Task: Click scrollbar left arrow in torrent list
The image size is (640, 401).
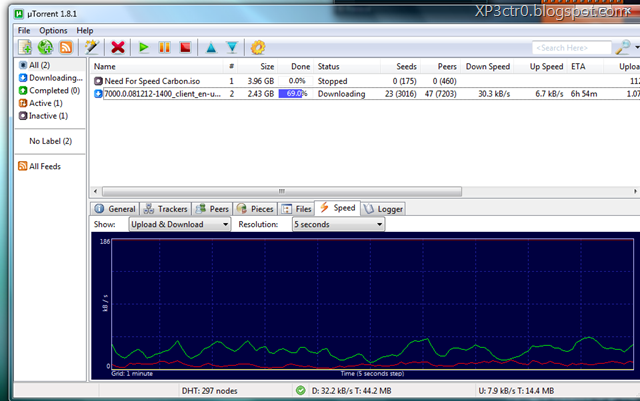Action: tap(96, 191)
